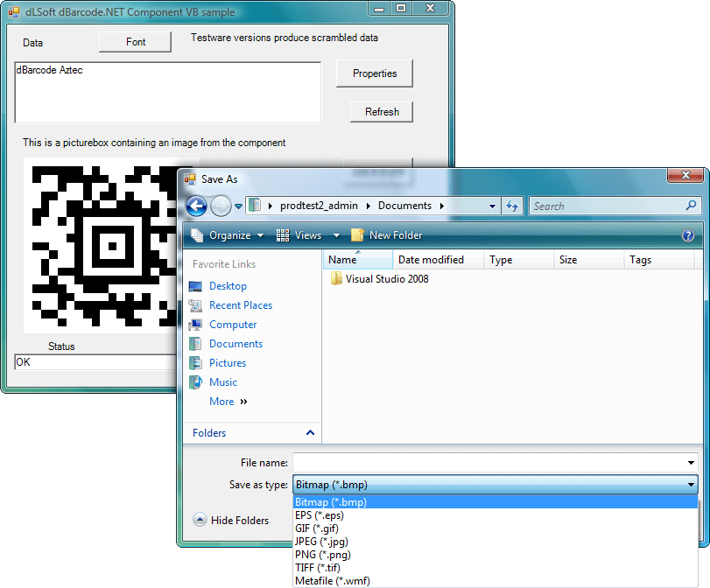The height and width of the screenshot is (588, 710).
Task: Expand the Folders pane chevron
Action: 310,433
